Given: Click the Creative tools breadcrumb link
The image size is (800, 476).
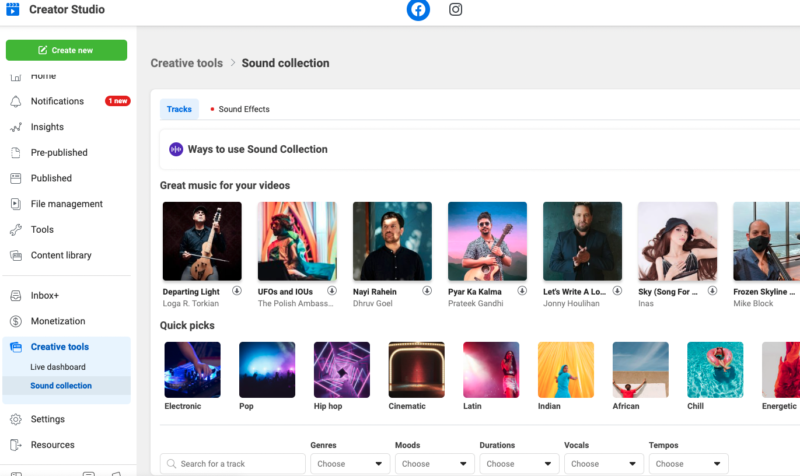Looking at the screenshot, I should pyautogui.click(x=187, y=63).
